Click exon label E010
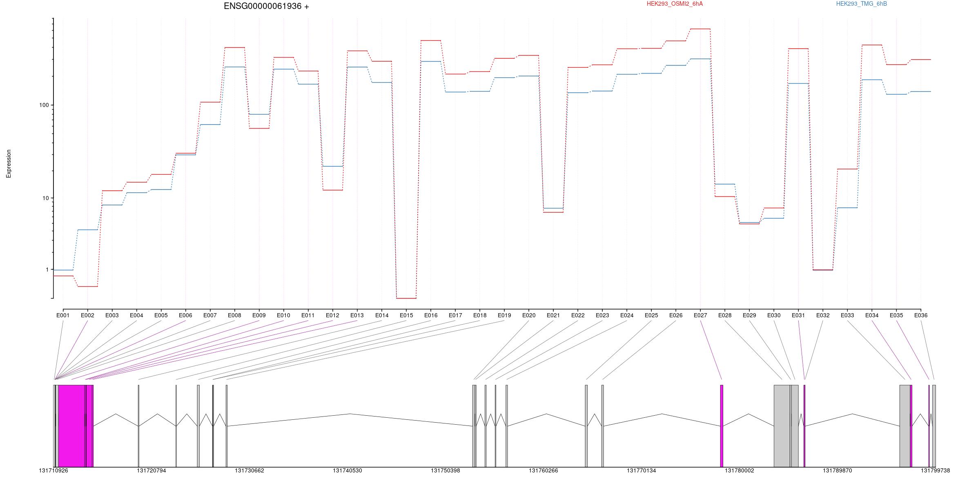This screenshot has width=980, height=490. 283,315
